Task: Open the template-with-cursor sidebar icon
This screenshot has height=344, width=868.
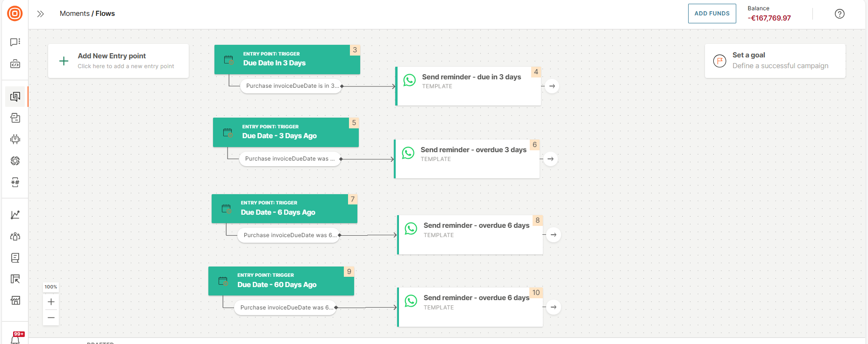Action: pos(15,279)
